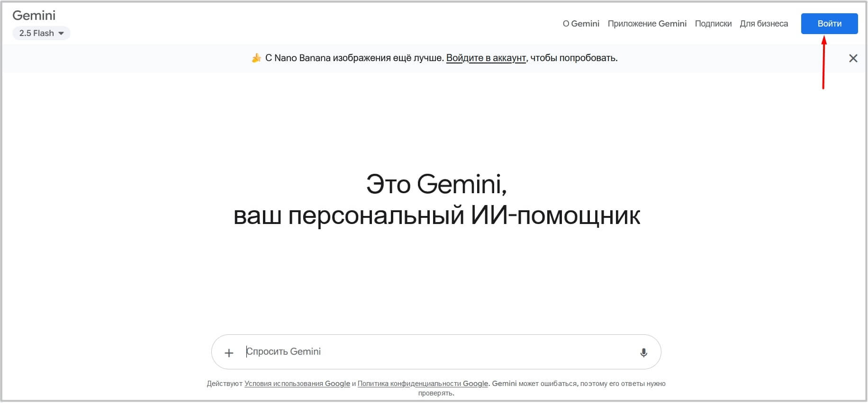Click the heading Это Gemini text
The image size is (868, 403).
tap(436, 184)
